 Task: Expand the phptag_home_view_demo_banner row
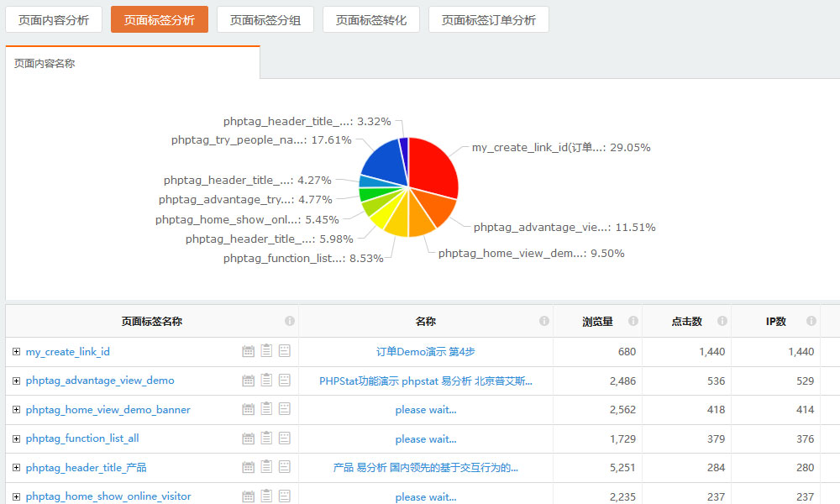click(x=16, y=410)
